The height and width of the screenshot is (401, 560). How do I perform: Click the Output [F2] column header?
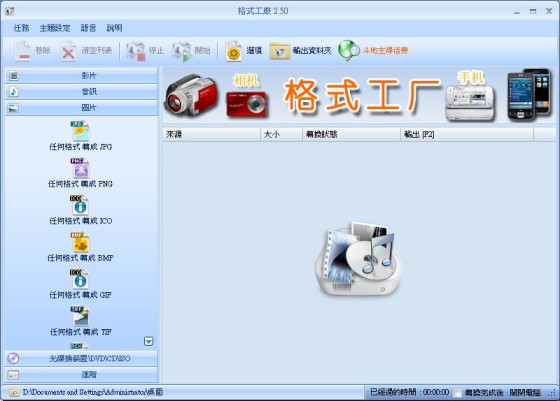pyautogui.click(x=467, y=135)
